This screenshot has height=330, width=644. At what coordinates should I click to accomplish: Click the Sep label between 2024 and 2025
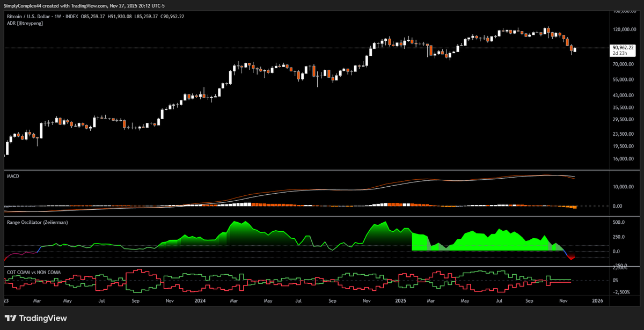(x=332, y=302)
